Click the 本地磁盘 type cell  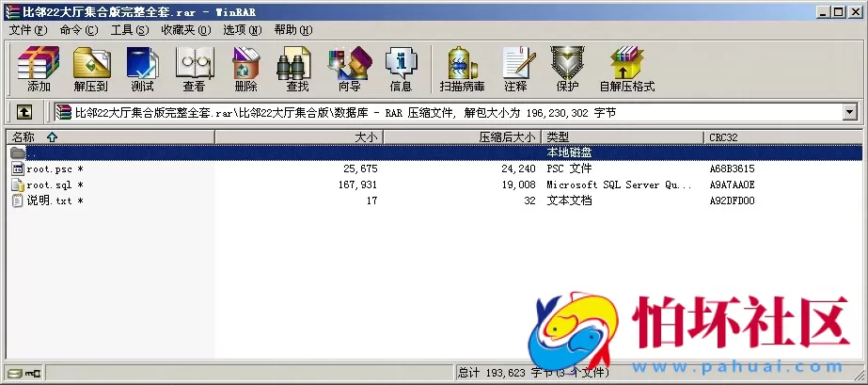[569, 152]
